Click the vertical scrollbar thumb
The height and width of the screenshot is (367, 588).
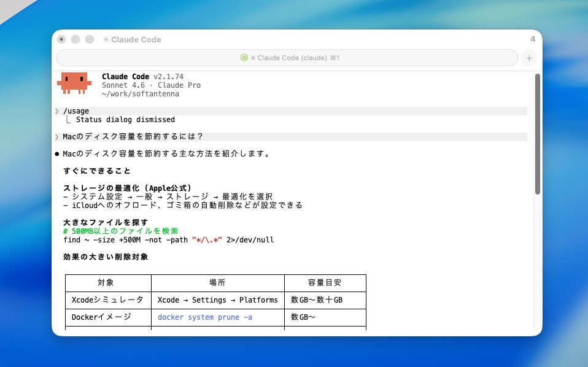pyautogui.click(x=538, y=134)
